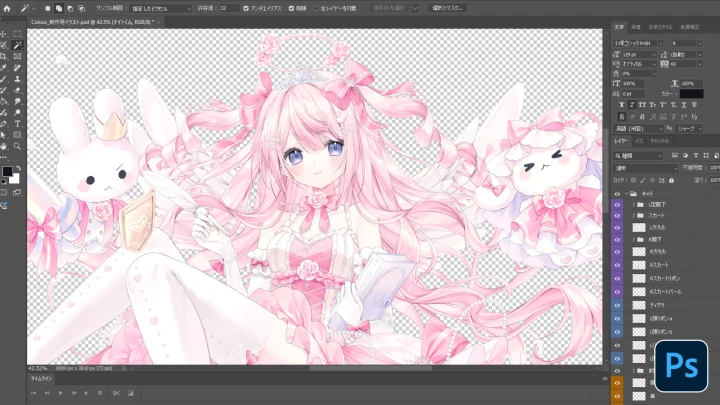Open the シャープ anti-aliasing dropdown

point(689,129)
